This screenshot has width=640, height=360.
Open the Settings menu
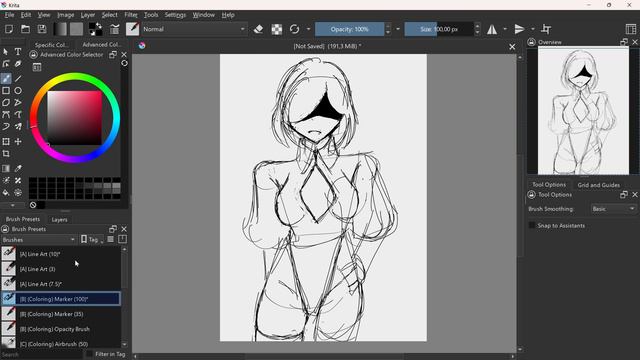[x=175, y=15]
